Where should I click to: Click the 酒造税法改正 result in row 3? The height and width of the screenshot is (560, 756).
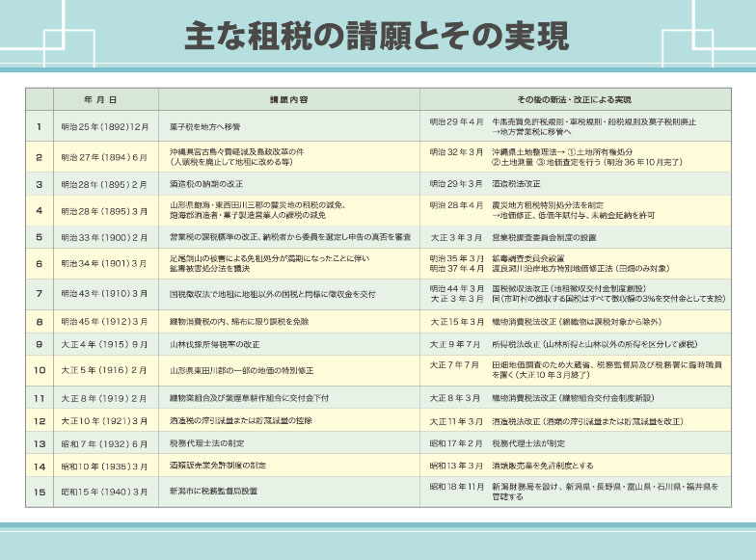click(516, 183)
